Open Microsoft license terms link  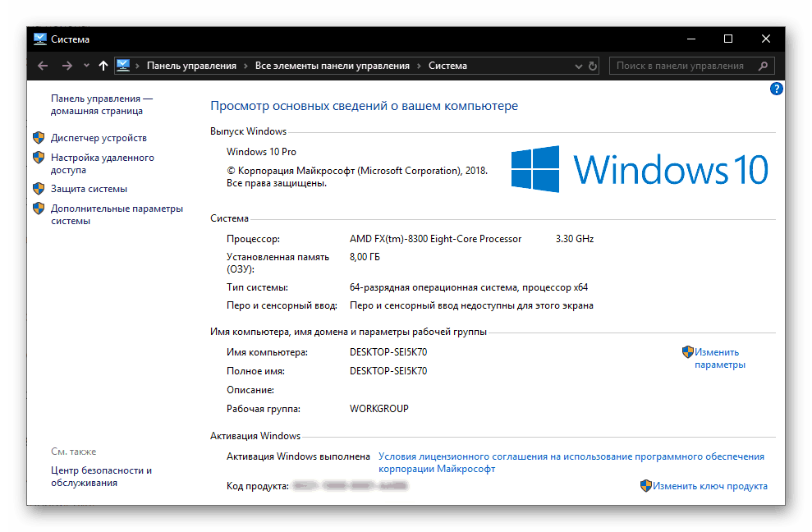coord(571,462)
